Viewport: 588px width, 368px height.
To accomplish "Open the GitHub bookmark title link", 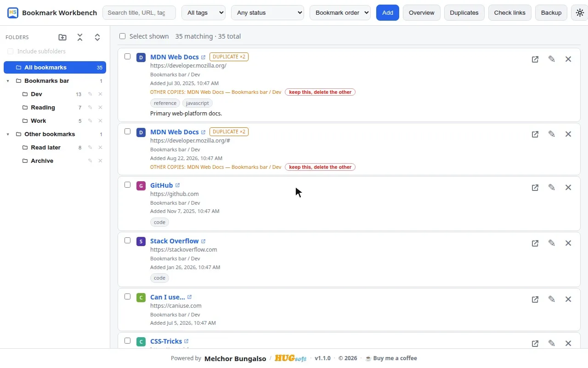I will [162, 185].
